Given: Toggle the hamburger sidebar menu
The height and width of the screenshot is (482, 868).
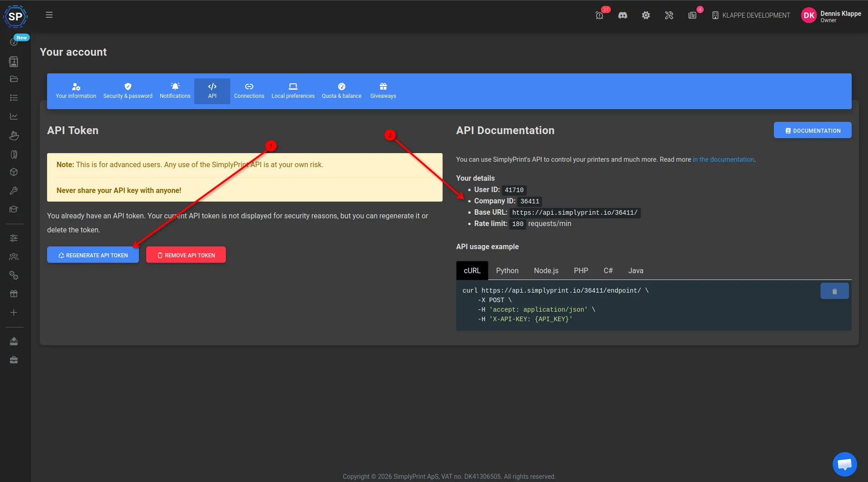Looking at the screenshot, I should pyautogui.click(x=49, y=15).
